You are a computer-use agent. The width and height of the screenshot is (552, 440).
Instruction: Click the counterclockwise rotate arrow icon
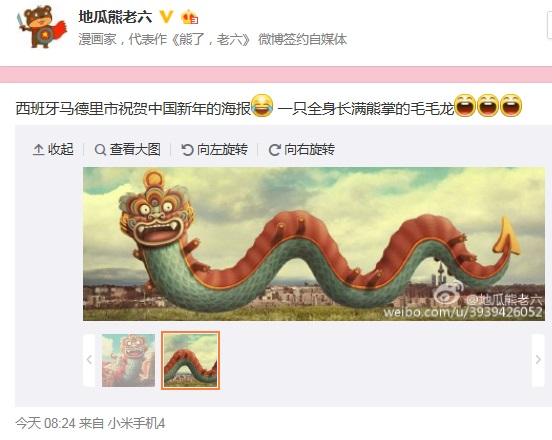click(x=187, y=150)
